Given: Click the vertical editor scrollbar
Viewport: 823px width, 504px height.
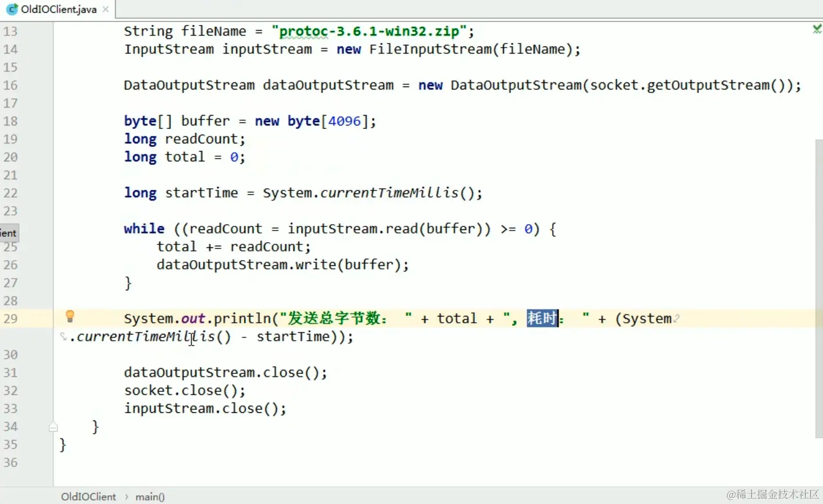Looking at the screenshot, I should pyautogui.click(x=818, y=289).
